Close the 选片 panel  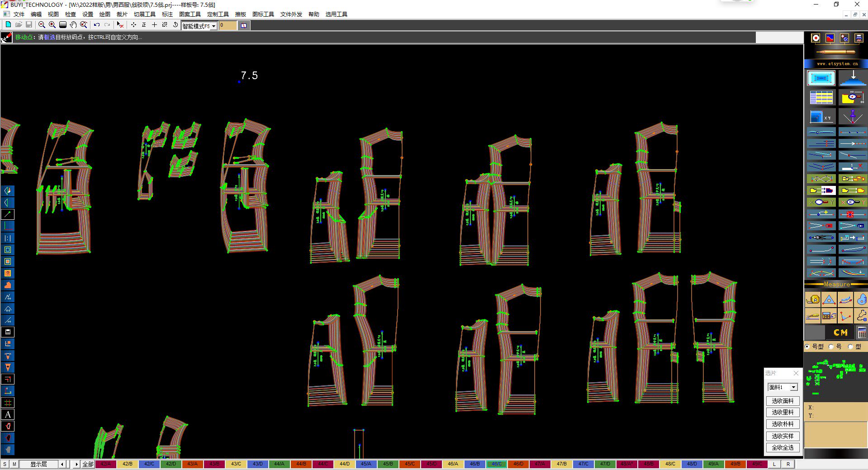point(796,373)
